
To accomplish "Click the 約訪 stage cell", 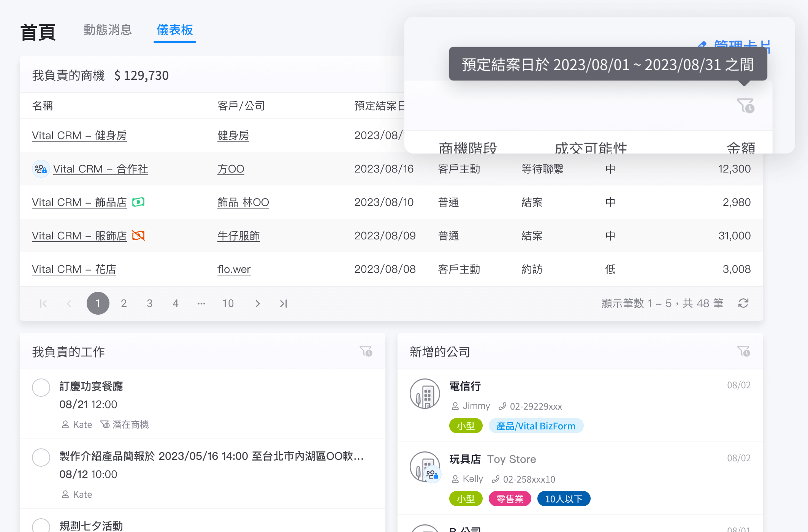I will pos(532,269).
